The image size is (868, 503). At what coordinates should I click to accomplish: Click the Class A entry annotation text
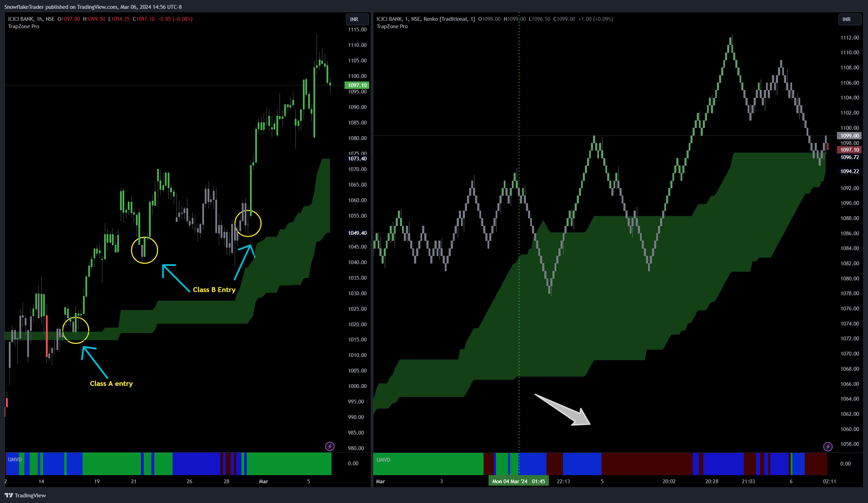(x=111, y=383)
